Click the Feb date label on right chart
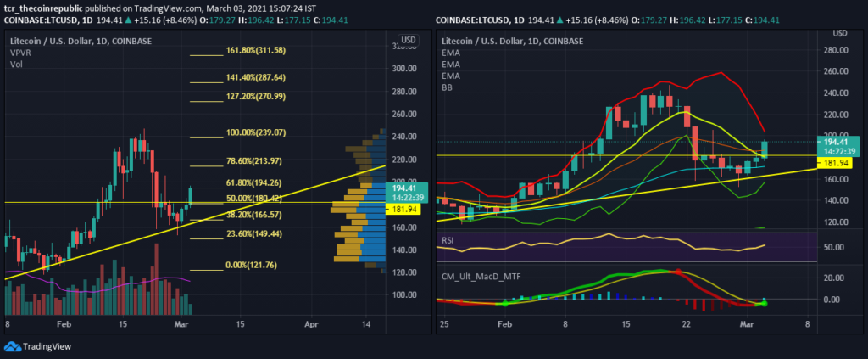868x359 pixels. click(x=504, y=323)
